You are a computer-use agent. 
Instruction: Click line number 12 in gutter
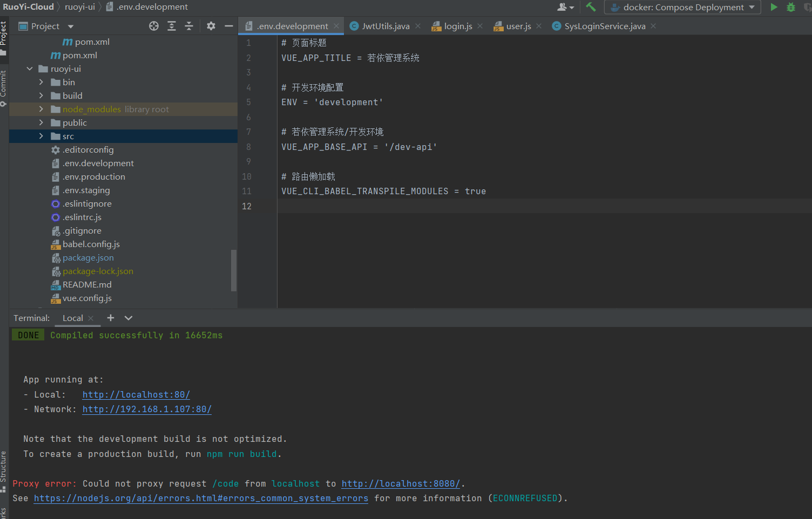point(247,206)
